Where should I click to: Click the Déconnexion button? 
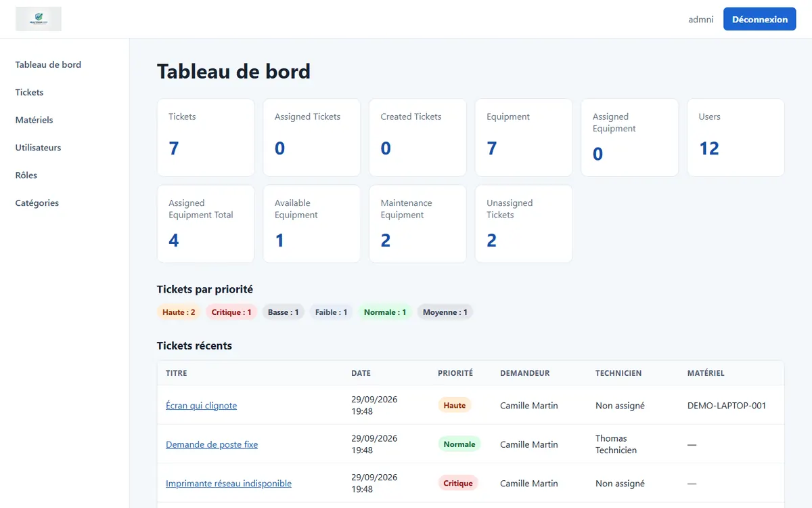[x=759, y=19]
